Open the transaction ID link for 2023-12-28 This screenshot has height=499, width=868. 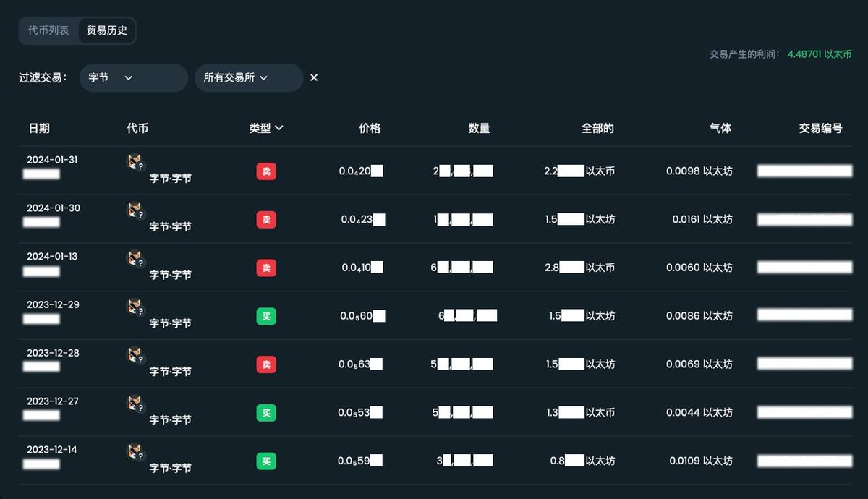click(x=804, y=364)
